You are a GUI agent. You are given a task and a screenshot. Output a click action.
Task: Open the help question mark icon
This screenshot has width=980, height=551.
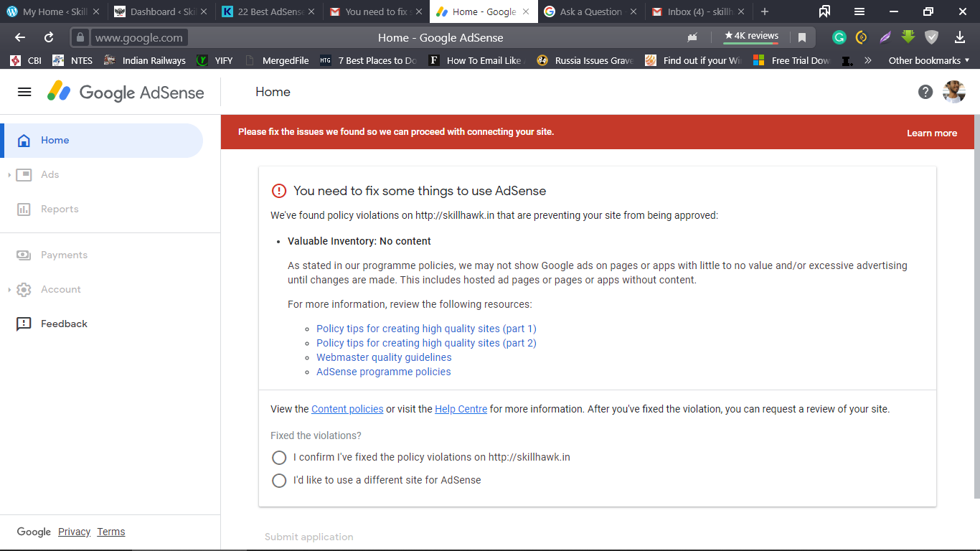(925, 92)
